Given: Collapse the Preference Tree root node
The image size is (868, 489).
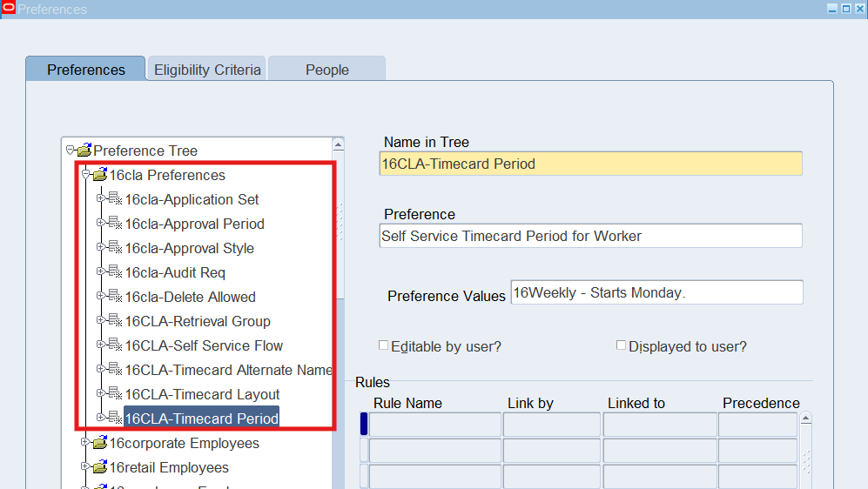Looking at the screenshot, I should [x=70, y=151].
